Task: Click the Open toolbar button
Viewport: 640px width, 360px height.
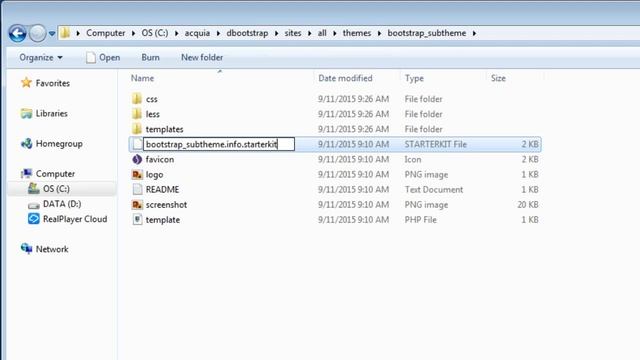Action: [x=103, y=58]
